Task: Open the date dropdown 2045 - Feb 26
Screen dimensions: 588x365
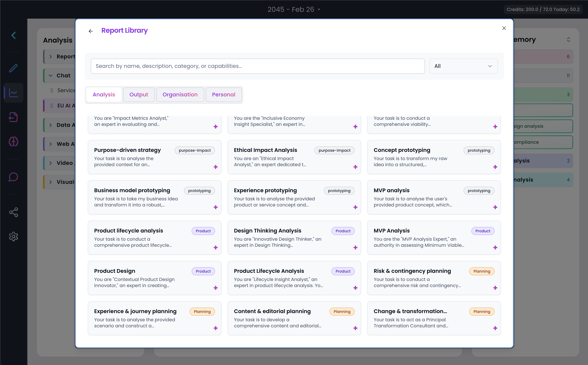Action: [294, 10]
